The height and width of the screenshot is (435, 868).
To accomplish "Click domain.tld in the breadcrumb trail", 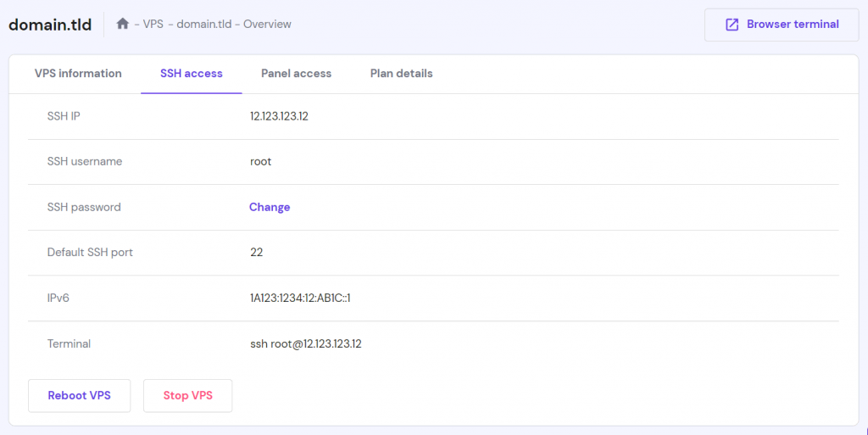I will coord(203,25).
